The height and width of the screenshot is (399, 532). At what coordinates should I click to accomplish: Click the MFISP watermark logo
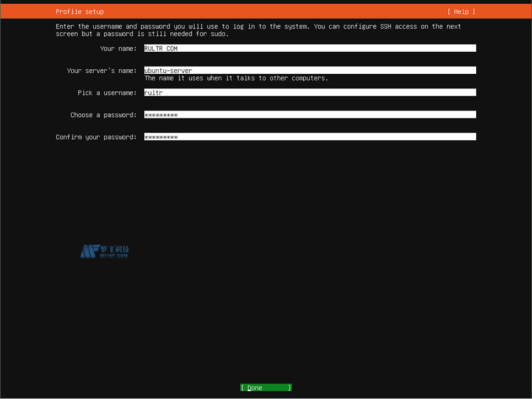tap(106, 251)
